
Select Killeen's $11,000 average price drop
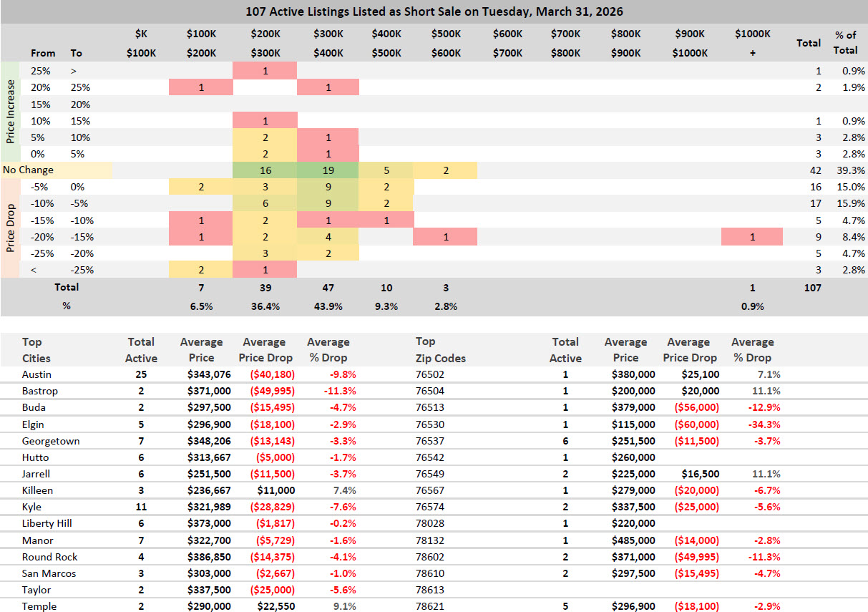click(275, 490)
